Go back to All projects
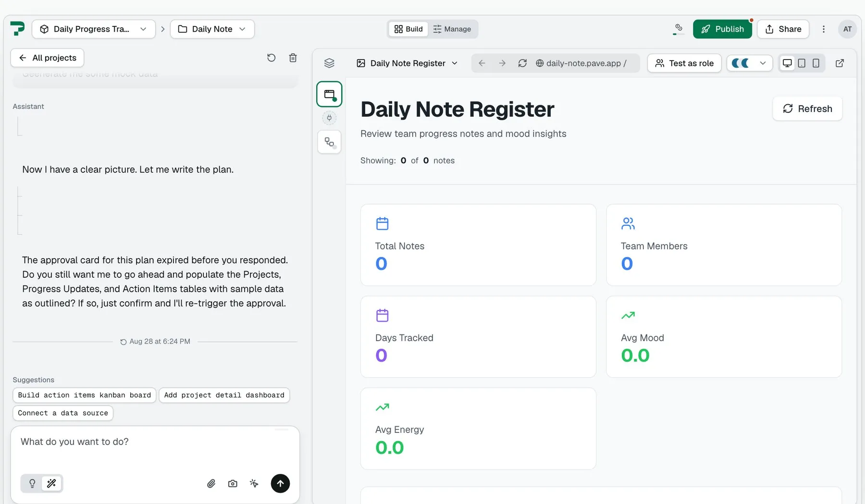Image resolution: width=865 pixels, height=504 pixels. [x=47, y=58]
